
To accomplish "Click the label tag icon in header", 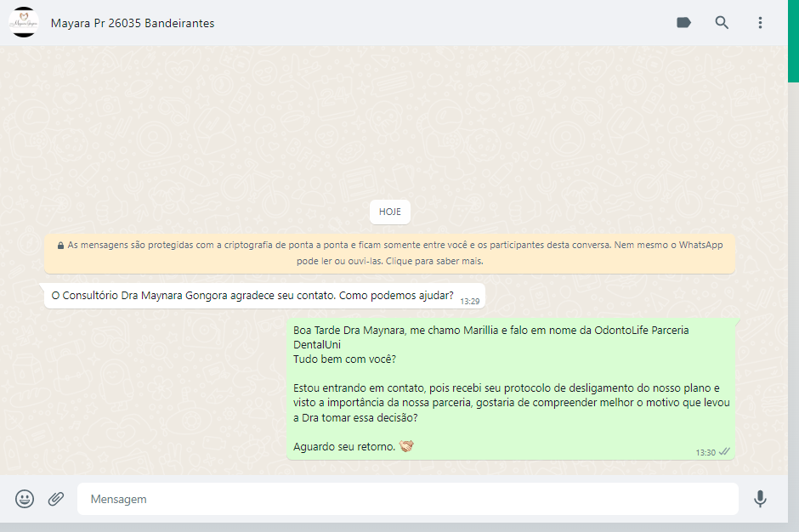I will pos(683,22).
